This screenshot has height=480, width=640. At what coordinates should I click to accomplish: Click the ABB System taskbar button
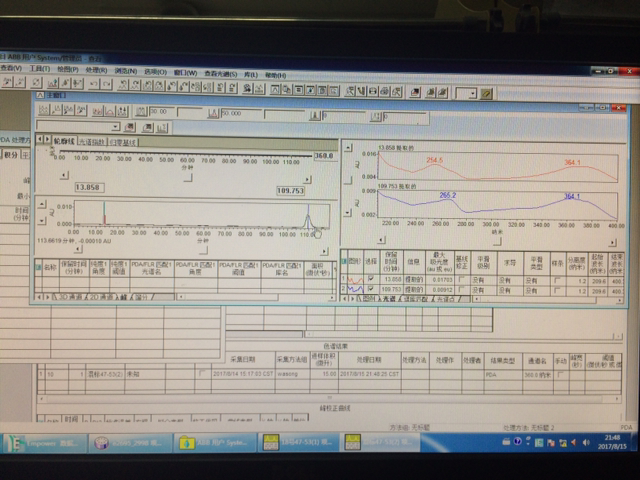click(214, 444)
